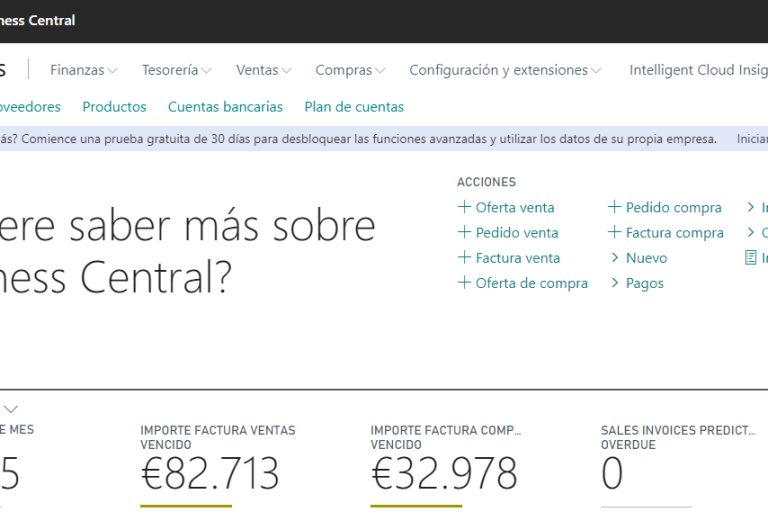The image size is (768, 512).
Task: Expand Configuración y extensiones menu
Action: point(505,70)
